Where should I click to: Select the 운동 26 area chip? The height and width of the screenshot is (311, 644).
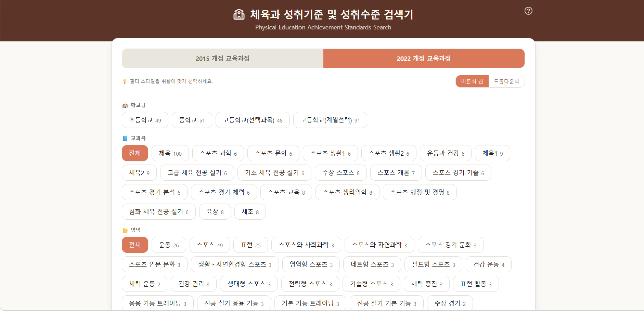169,245
